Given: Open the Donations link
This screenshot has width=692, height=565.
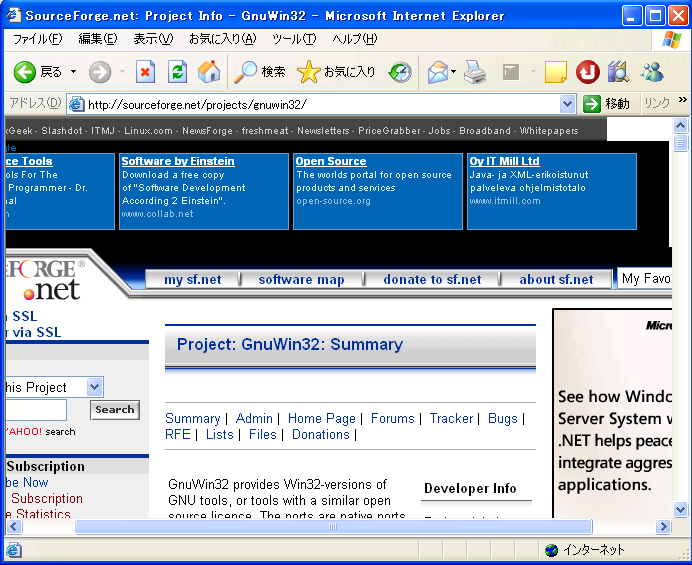Looking at the screenshot, I should coord(320,434).
